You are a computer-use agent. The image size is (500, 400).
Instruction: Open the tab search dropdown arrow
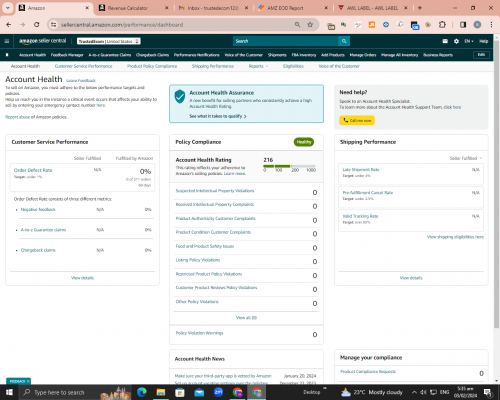7,8
